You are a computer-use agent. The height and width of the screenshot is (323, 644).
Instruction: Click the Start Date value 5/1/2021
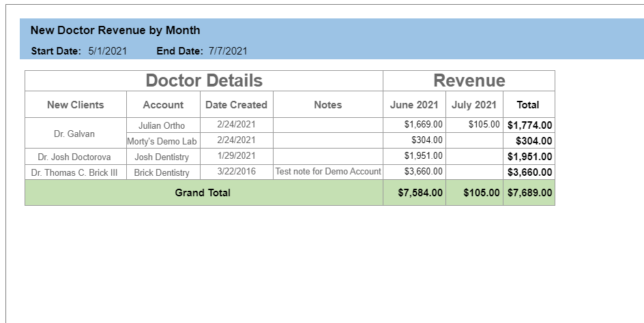108,51
